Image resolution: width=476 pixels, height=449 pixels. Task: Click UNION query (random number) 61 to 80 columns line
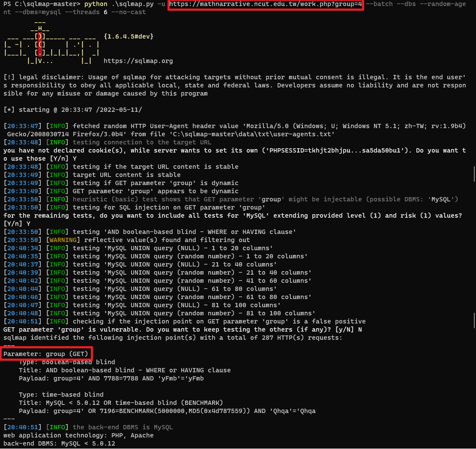click(x=157, y=297)
